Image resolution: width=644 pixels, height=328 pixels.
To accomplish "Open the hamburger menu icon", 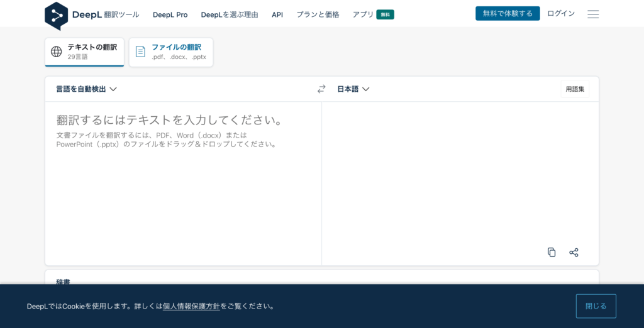I will tap(593, 14).
